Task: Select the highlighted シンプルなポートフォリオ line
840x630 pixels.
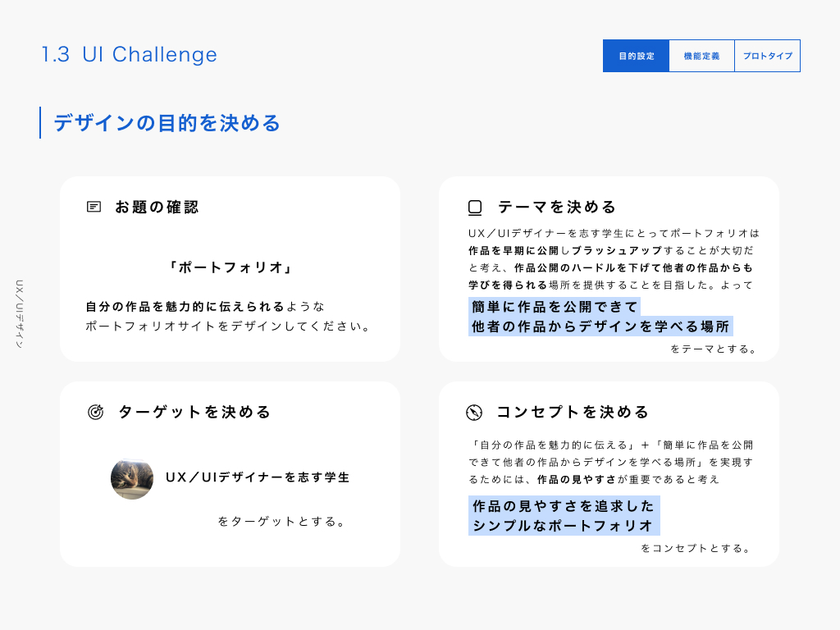Action: (x=564, y=525)
